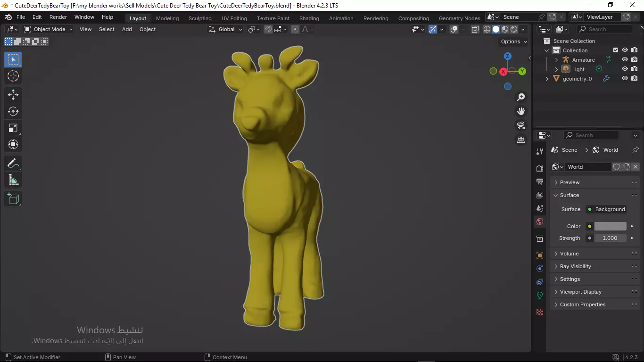Click the pan view hand icon
The width and height of the screenshot is (644, 362).
(521, 111)
